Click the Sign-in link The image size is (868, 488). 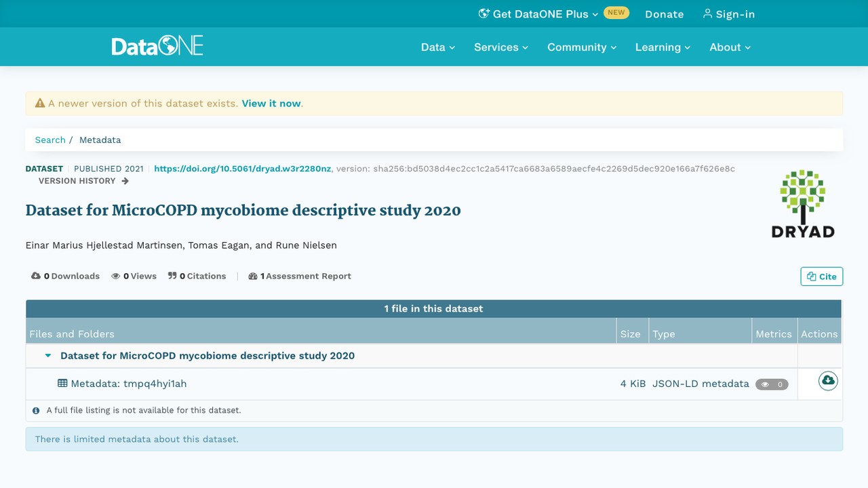point(729,14)
